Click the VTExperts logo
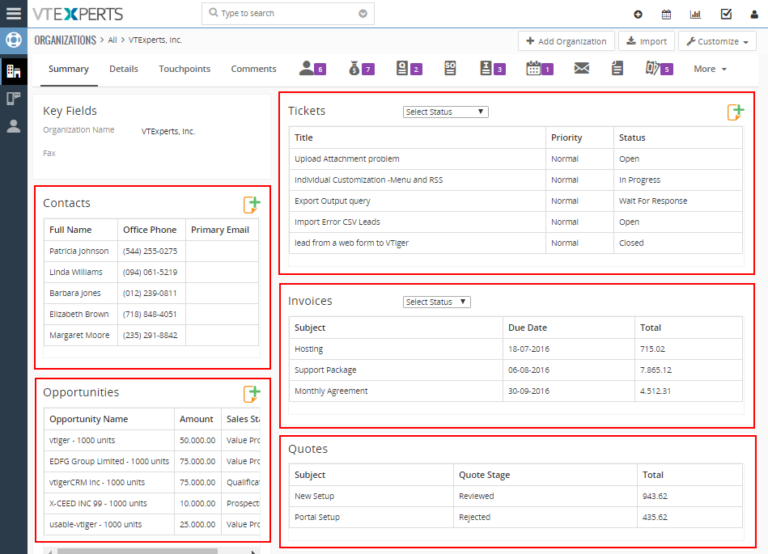768x554 pixels. 78,14
